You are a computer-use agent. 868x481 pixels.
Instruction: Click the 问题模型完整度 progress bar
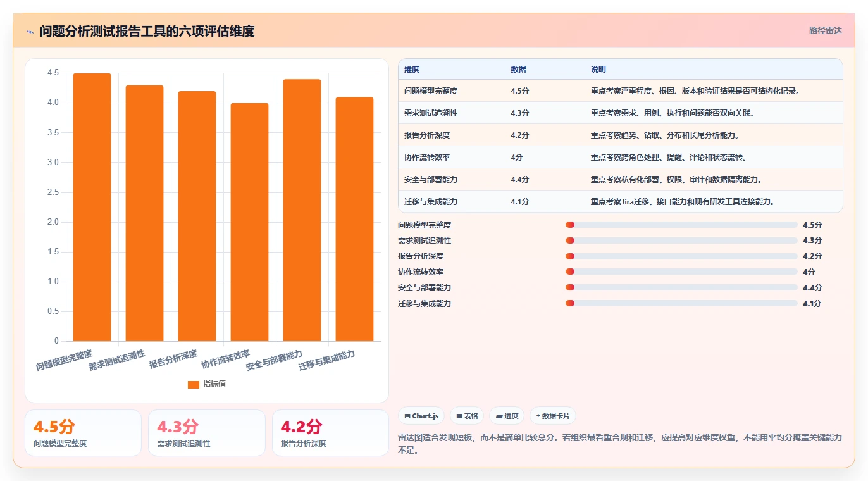(x=681, y=225)
